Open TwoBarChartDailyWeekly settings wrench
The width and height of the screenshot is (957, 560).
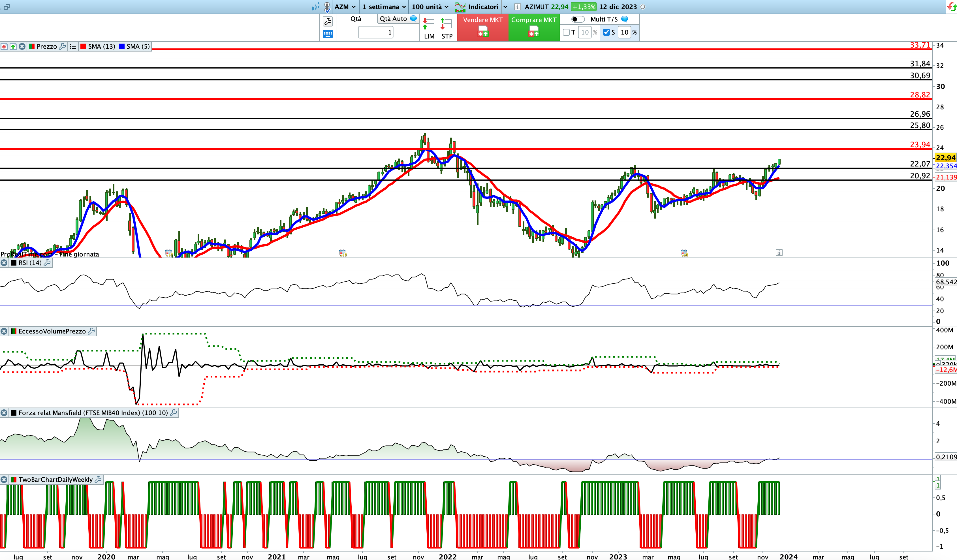pyautogui.click(x=98, y=480)
